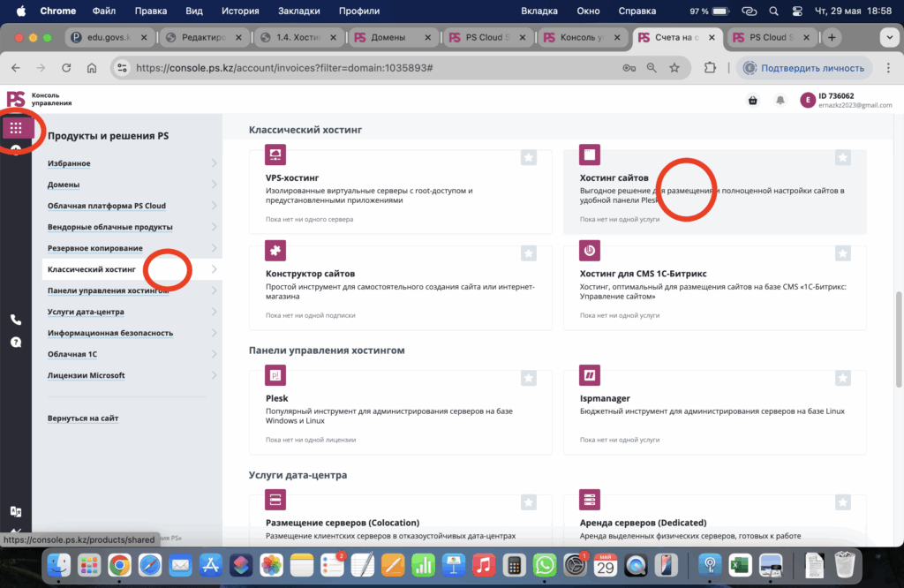Toggle favorite star on Plesk card
The height and width of the screenshot is (588, 904).
(x=528, y=378)
